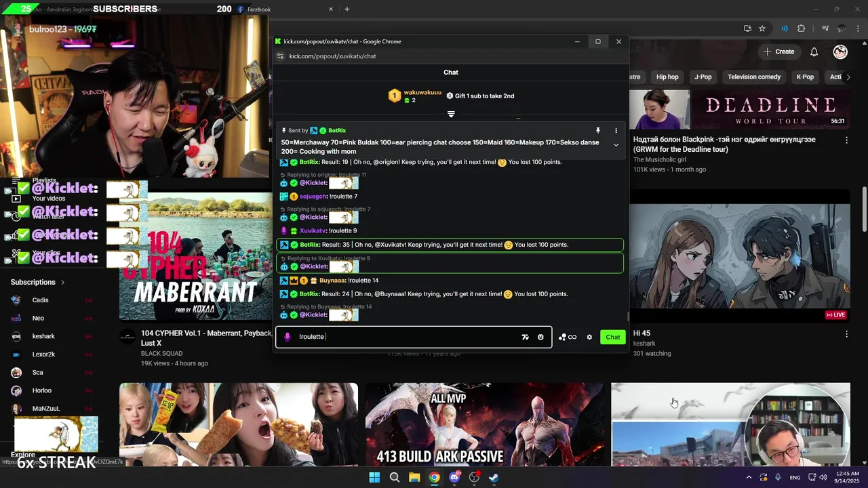Select the Hip hop filter chip

coord(667,77)
